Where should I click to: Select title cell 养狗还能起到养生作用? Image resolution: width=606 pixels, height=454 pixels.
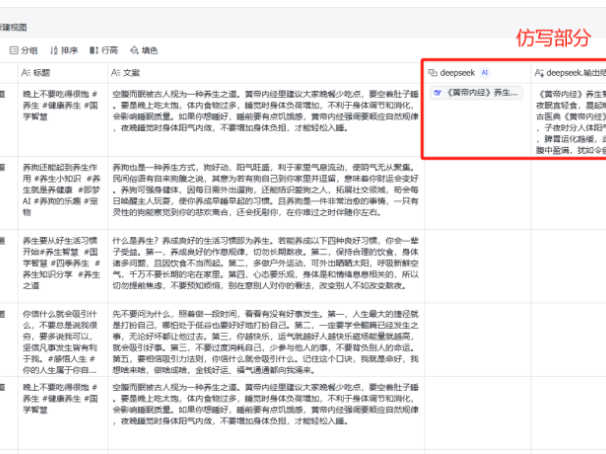63,193
